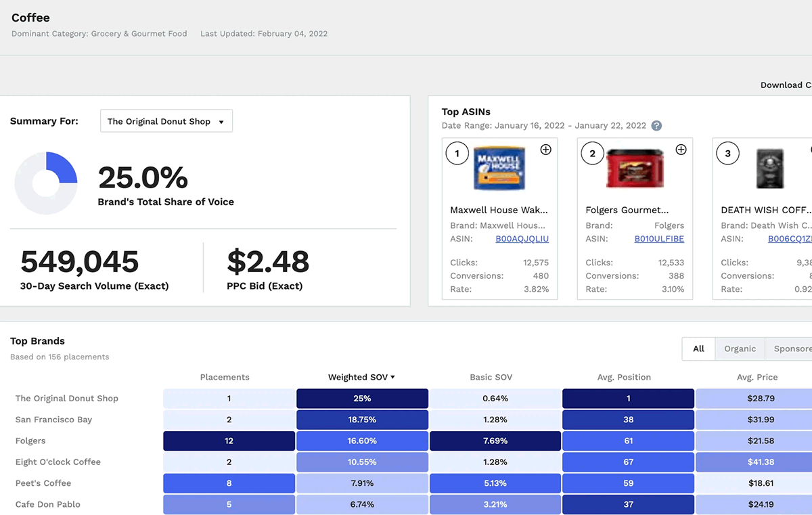Select The Original Donut Shop brand row
812x515 pixels.
click(67, 399)
